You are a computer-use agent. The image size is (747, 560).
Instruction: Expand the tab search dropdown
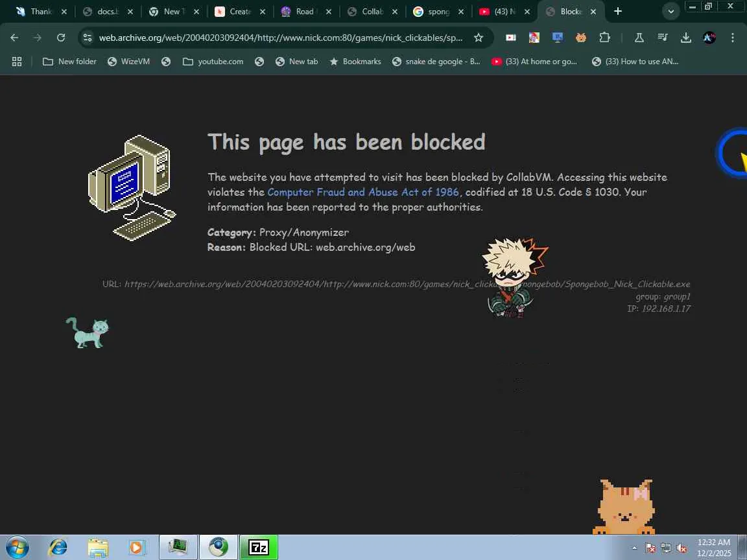(670, 12)
